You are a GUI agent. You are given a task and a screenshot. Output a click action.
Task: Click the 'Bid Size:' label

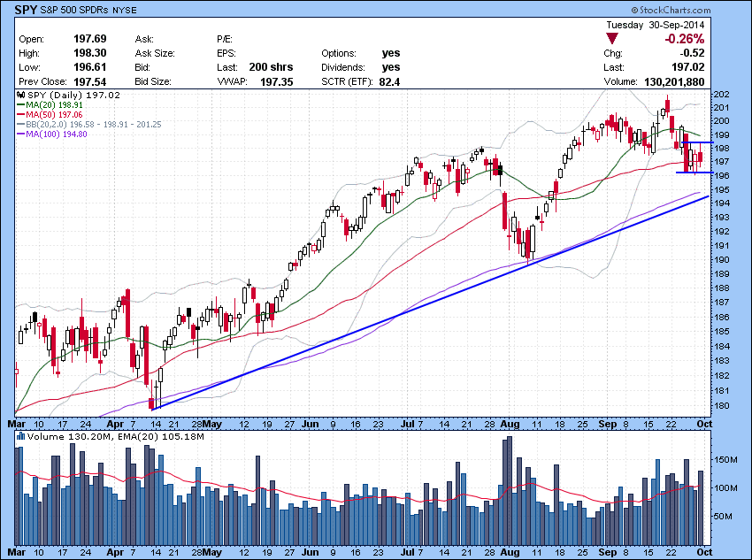pos(153,81)
